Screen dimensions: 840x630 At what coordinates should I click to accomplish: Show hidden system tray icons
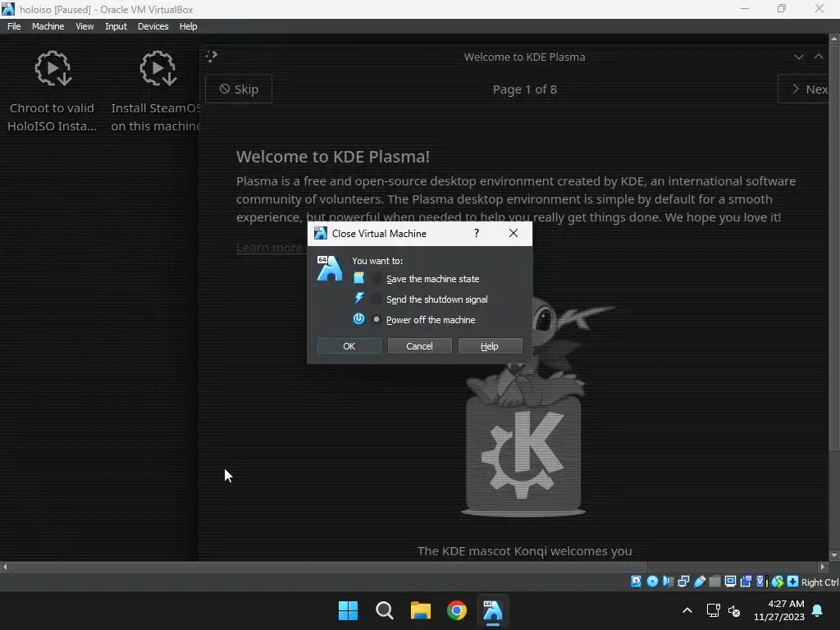(687, 610)
